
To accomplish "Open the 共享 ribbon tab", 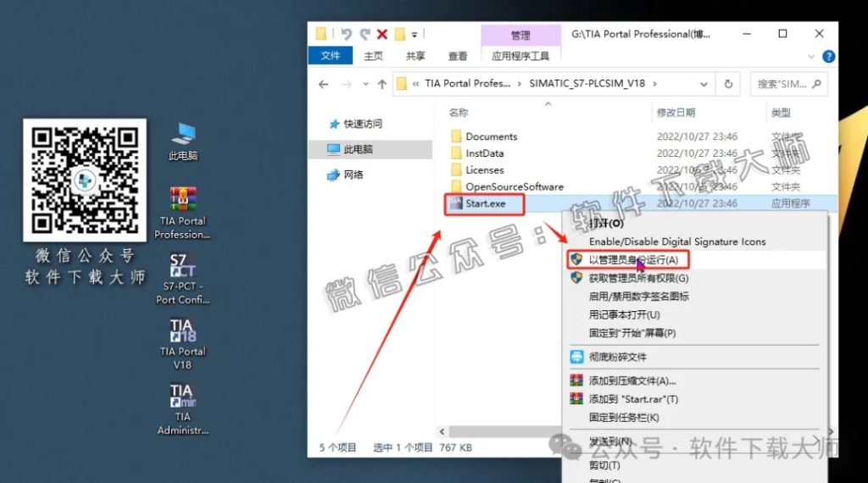I will tap(415, 56).
